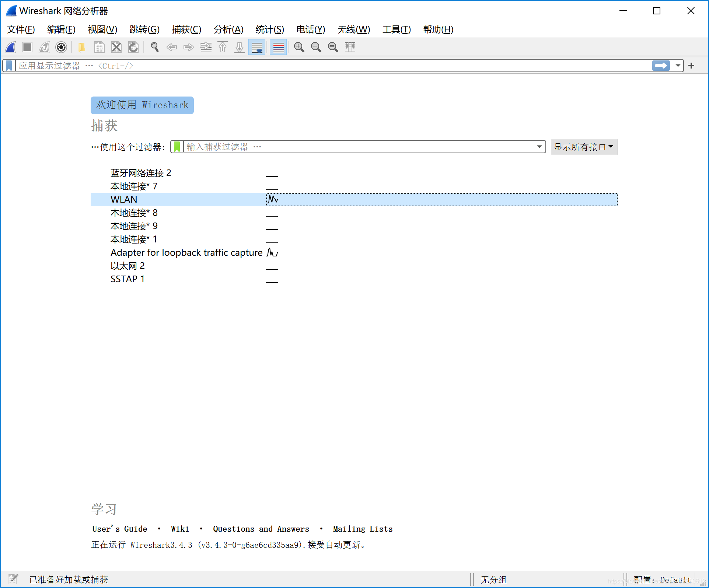The image size is (709, 588).
Task: Open the 统计(S) menu
Action: pos(270,29)
